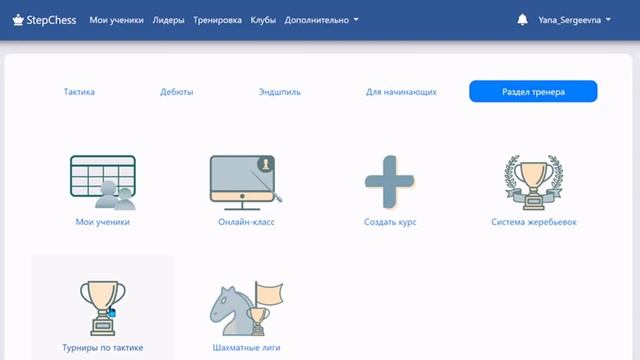
Task: Switch to the Эндшпиль tab
Action: click(x=280, y=92)
